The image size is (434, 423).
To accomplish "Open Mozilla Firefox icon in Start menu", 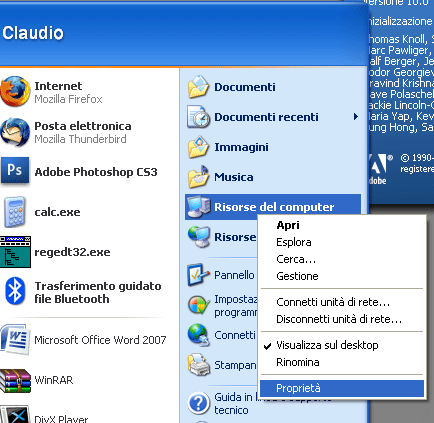I will (15, 92).
